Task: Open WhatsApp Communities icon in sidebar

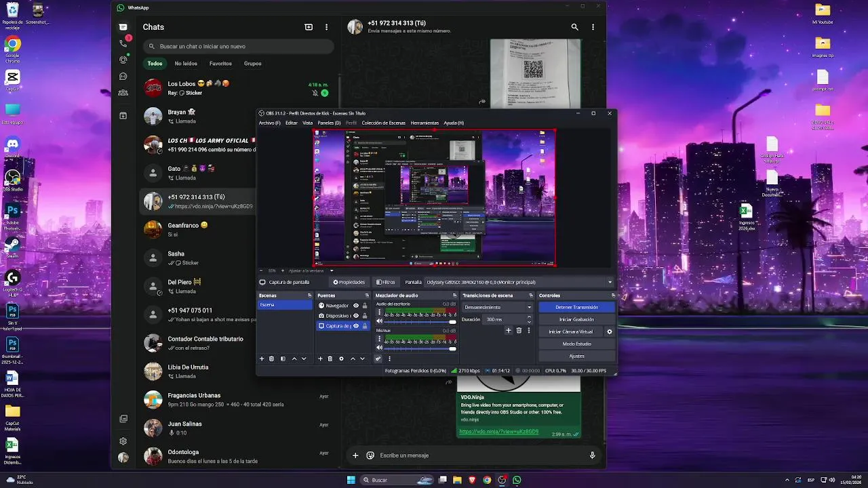Action: point(123,93)
